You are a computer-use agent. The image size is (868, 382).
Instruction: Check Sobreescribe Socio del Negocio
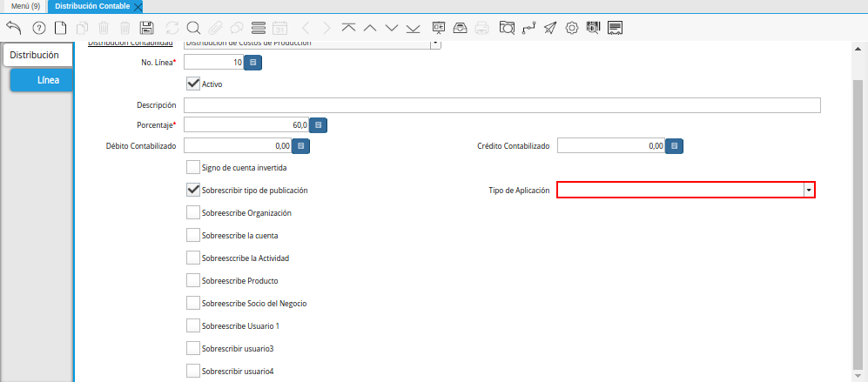click(193, 304)
